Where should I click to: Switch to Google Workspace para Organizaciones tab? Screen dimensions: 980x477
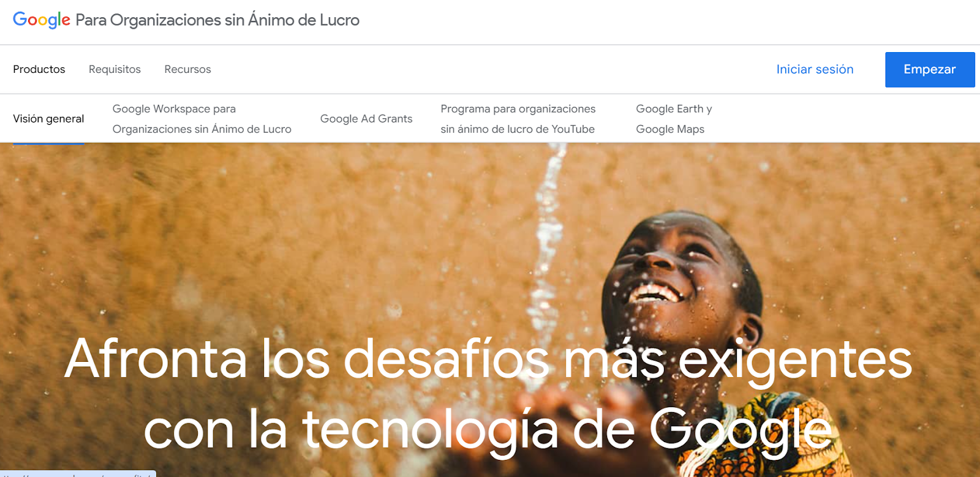(x=202, y=119)
